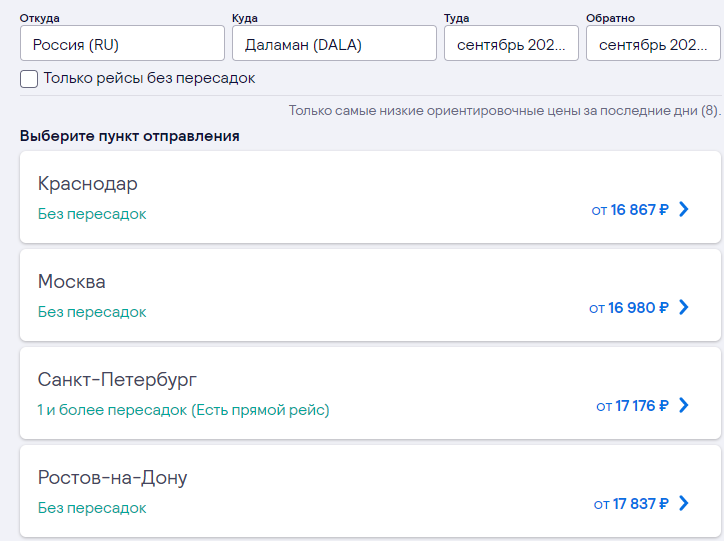The height and width of the screenshot is (541, 724).
Task: Click the chevron arrow on Москва row
Action: tap(684, 307)
